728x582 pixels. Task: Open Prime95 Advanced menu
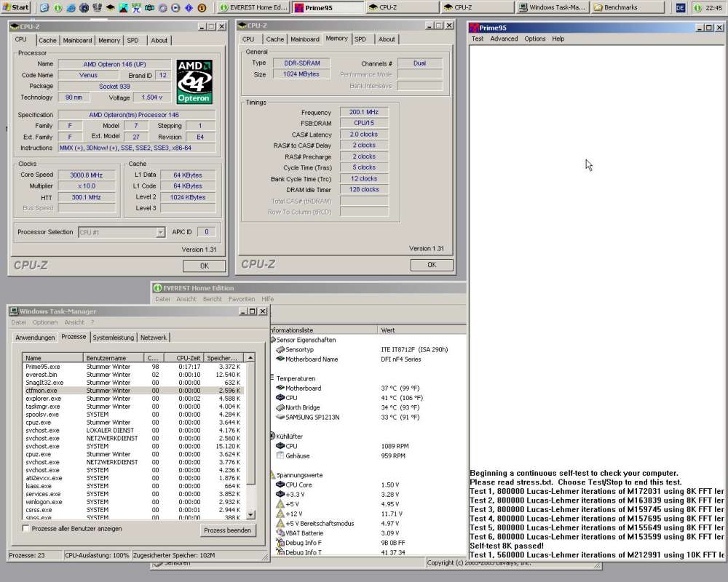tap(504, 39)
